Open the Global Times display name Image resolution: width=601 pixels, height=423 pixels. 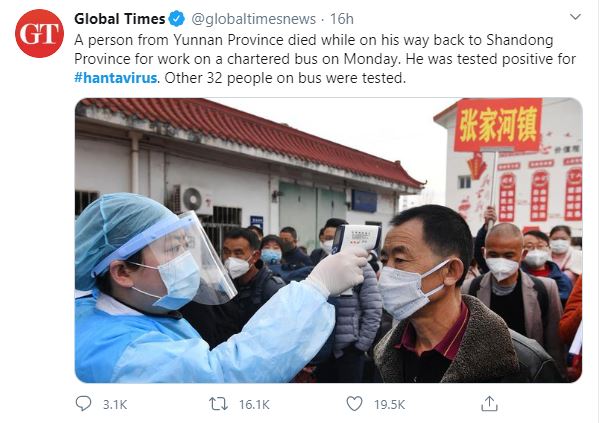tap(120, 19)
